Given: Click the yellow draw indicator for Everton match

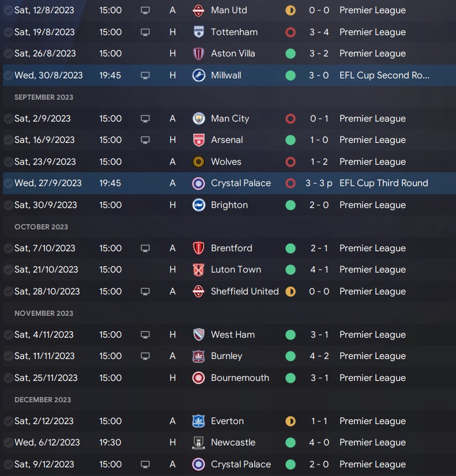Looking at the screenshot, I should point(291,421).
